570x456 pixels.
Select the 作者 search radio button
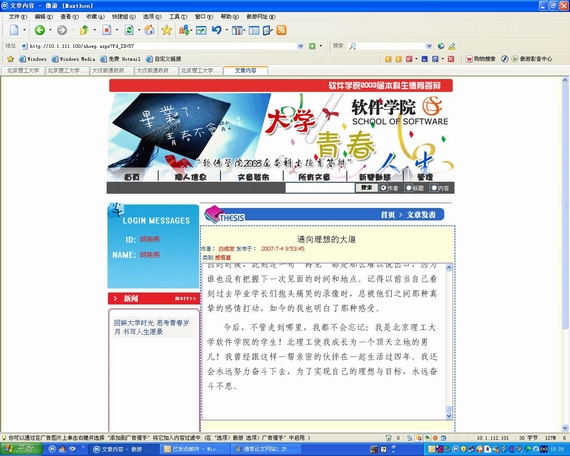384,188
